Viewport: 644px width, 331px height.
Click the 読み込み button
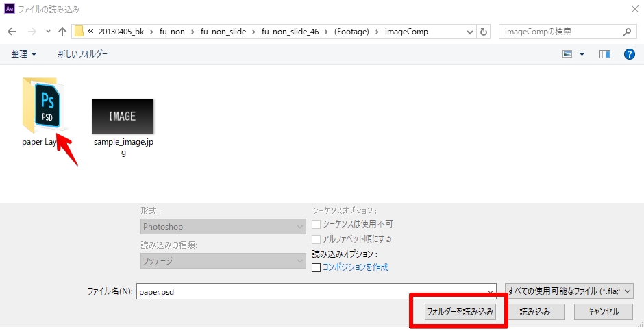click(x=535, y=312)
